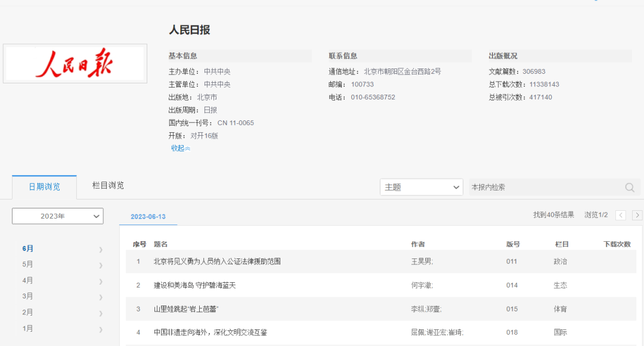Viewport: 644px width, 346px height.
Task: Expand the 5月 month chevron
Action: coord(101,265)
